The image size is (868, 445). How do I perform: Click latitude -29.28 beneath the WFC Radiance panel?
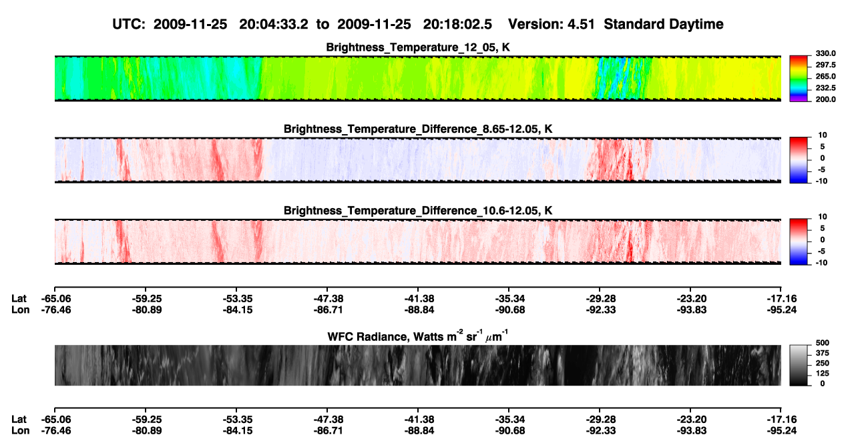(x=600, y=419)
